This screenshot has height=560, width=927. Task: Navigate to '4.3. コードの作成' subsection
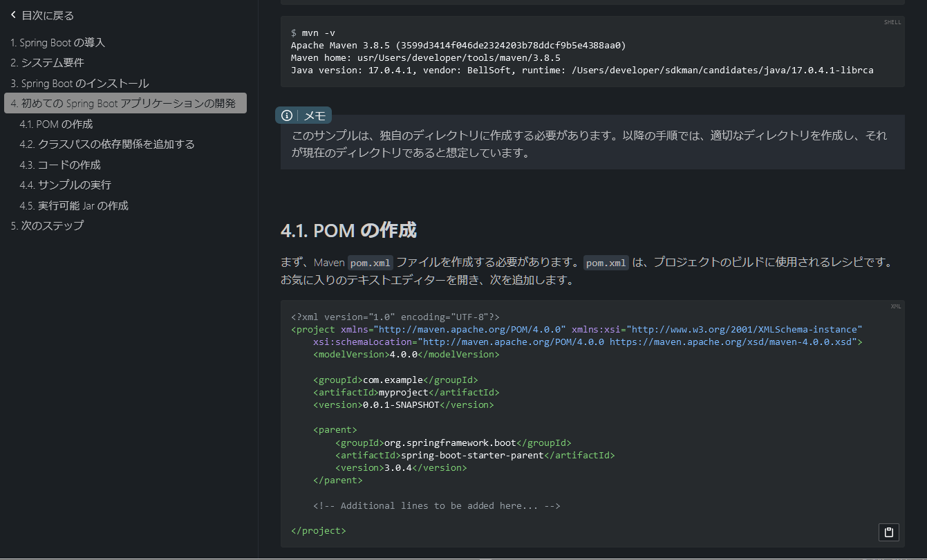[x=60, y=165]
